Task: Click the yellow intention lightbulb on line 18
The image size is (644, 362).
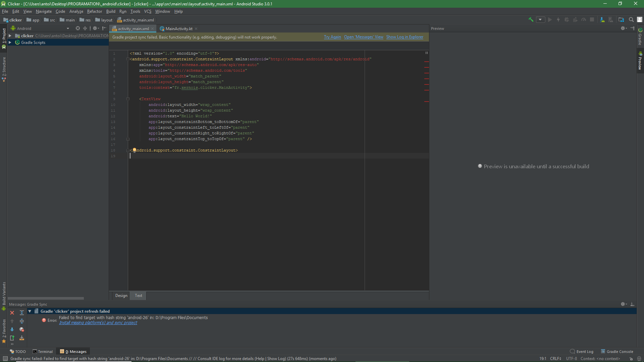Action: point(135,150)
